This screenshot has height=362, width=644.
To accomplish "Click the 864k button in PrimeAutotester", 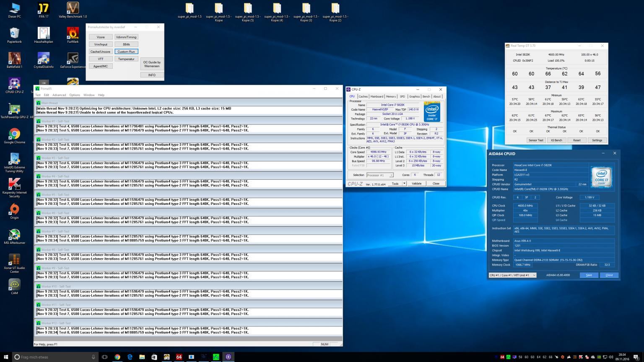I will 126,44.
